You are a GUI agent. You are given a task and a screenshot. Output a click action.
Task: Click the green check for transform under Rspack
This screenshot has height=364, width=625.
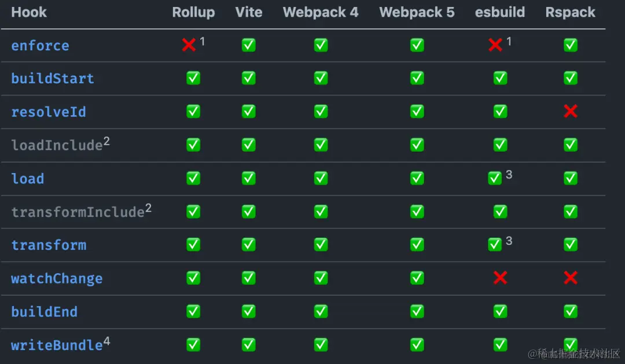571,244
